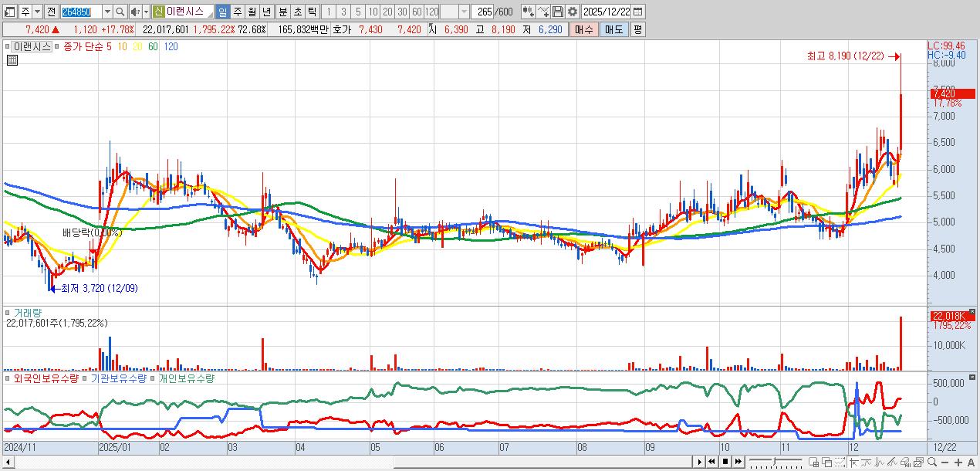Click the chart layout icon at toolbar start

click(x=9, y=12)
